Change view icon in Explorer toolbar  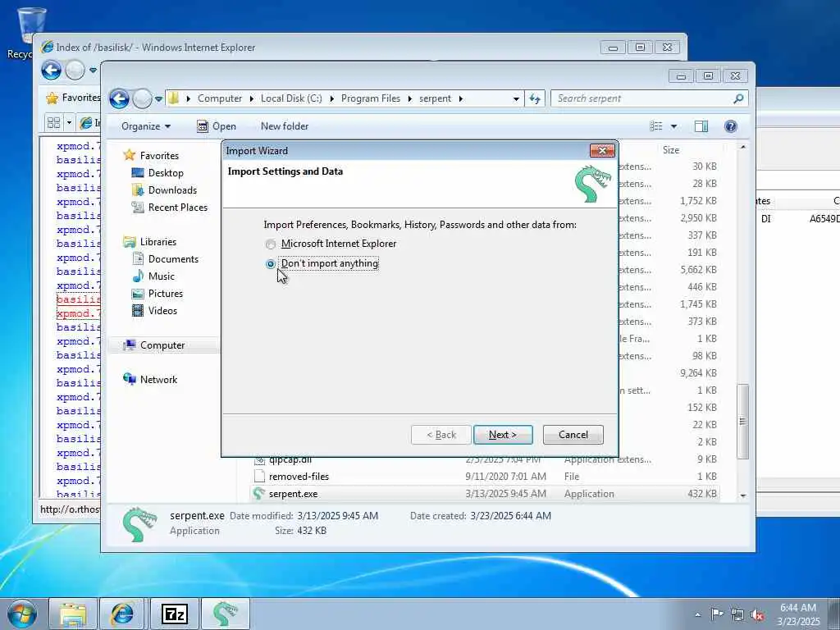click(656, 126)
